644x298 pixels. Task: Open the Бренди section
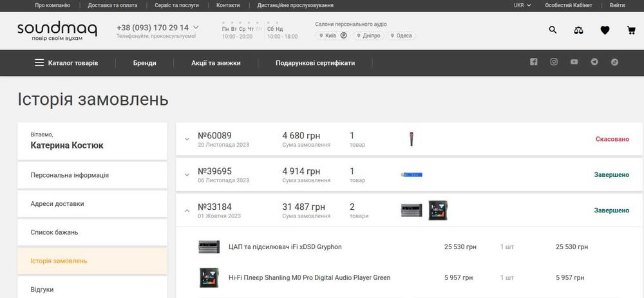144,63
